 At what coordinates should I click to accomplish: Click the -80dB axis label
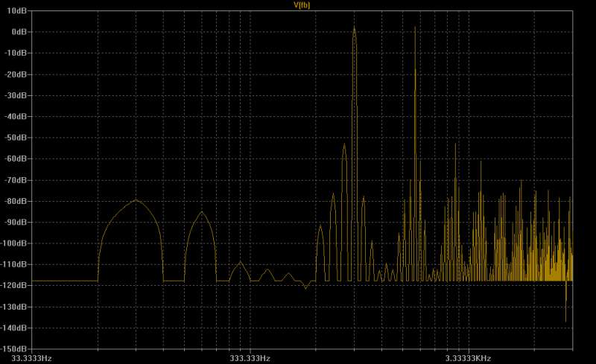pos(16,201)
